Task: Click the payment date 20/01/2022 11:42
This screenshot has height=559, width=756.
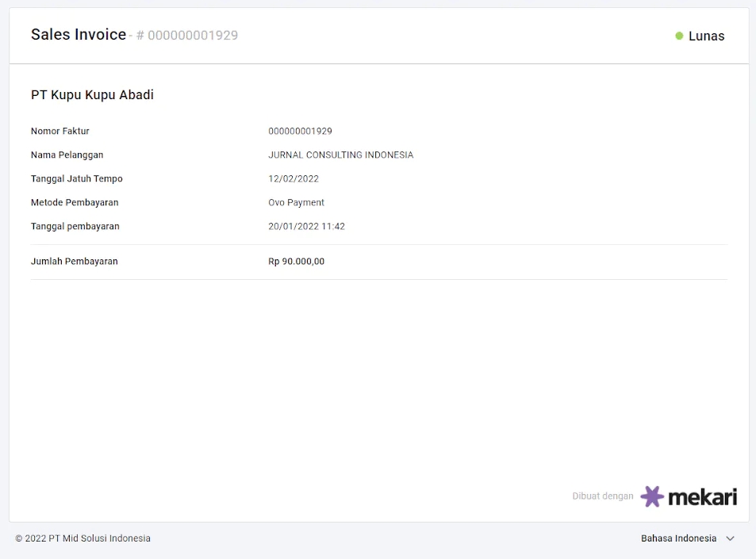Action: click(x=306, y=227)
